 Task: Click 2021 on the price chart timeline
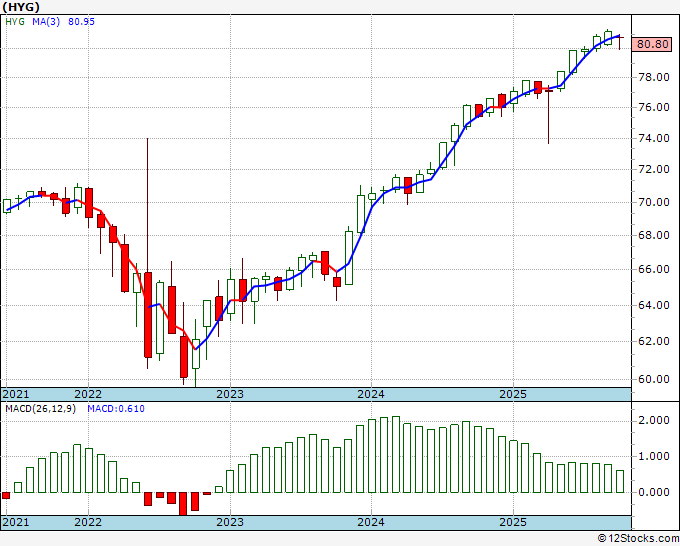(x=16, y=394)
